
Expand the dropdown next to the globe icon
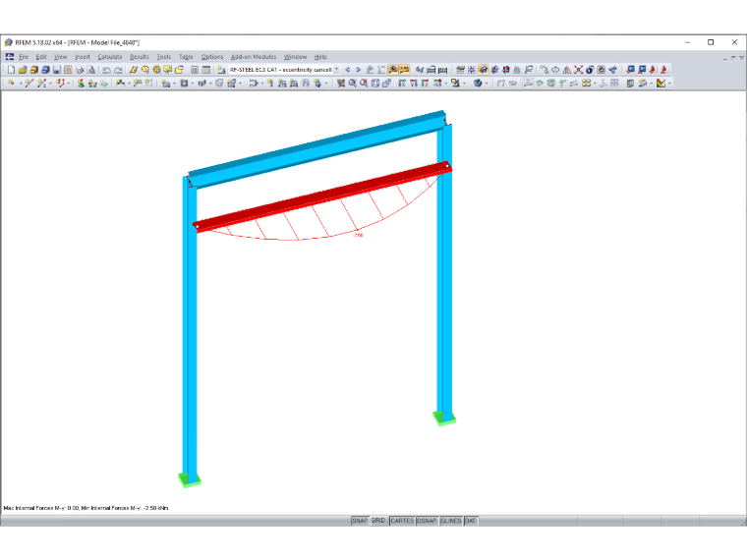[486, 84]
